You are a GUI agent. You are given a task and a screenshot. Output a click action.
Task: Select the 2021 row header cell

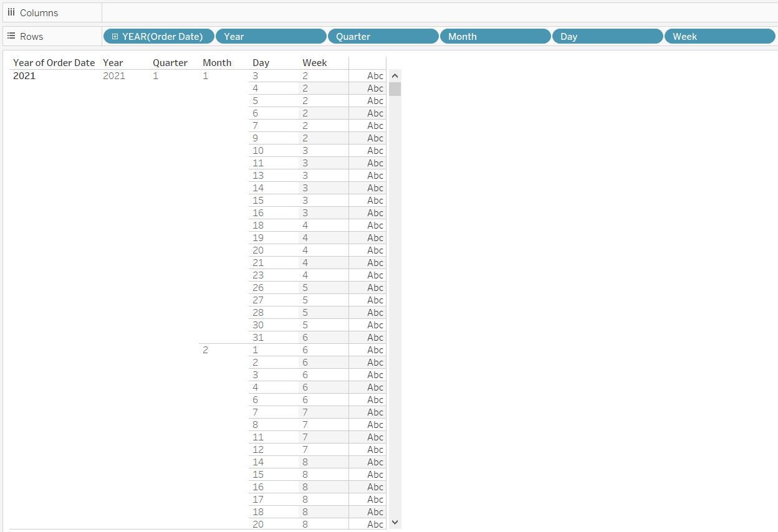[x=24, y=75]
